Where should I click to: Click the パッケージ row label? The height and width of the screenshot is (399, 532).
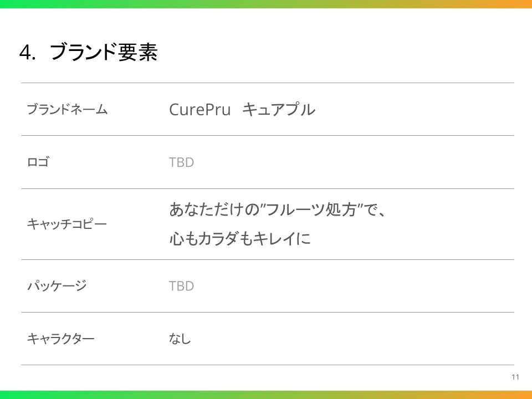pyautogui.click(x=57, y=286)
